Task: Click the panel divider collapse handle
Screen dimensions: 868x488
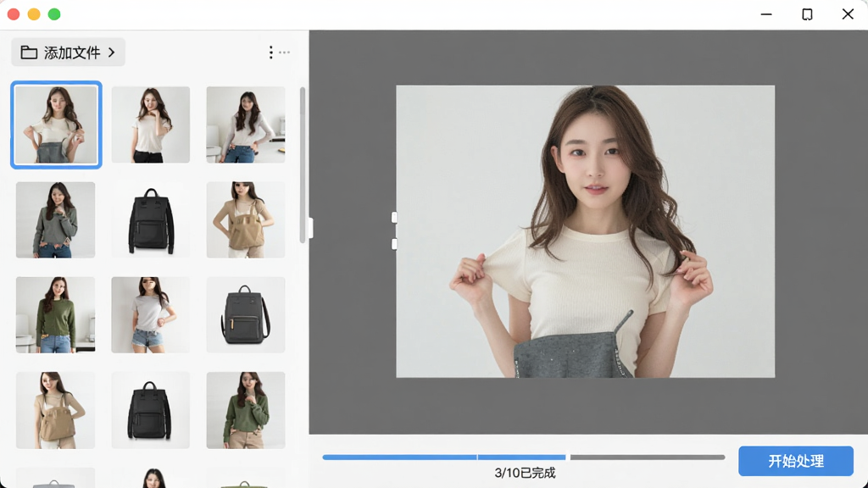Action: [x=310, y=228]
